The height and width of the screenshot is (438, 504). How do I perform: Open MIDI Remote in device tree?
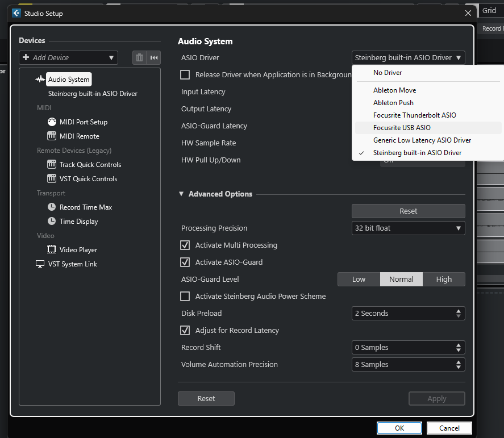point(80,136)
